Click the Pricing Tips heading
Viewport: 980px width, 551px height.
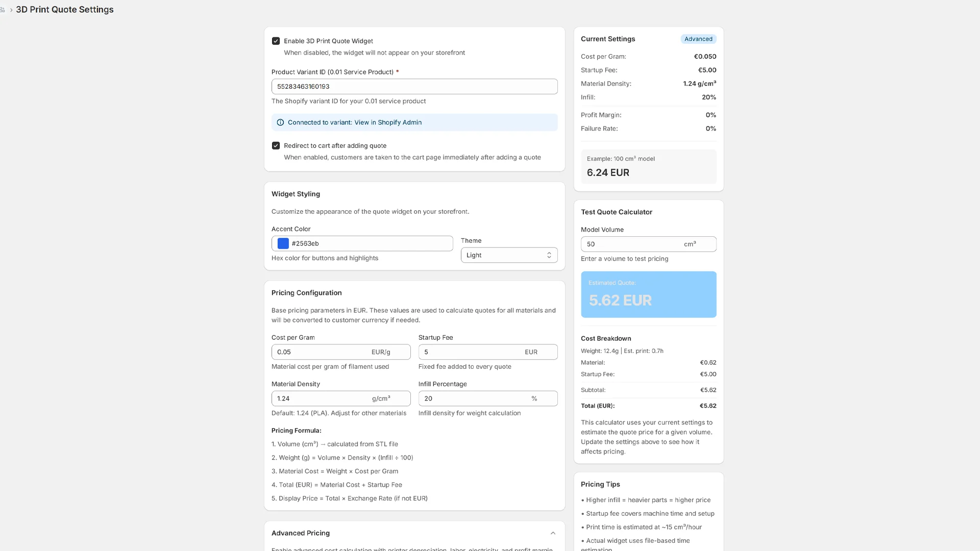(600, 484)
